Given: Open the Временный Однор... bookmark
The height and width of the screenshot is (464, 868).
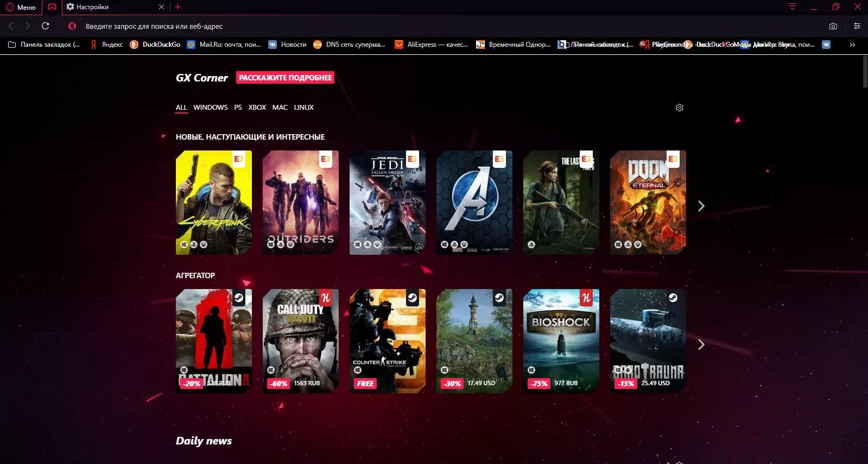Looking at the screenshot, I should point(514,45).
